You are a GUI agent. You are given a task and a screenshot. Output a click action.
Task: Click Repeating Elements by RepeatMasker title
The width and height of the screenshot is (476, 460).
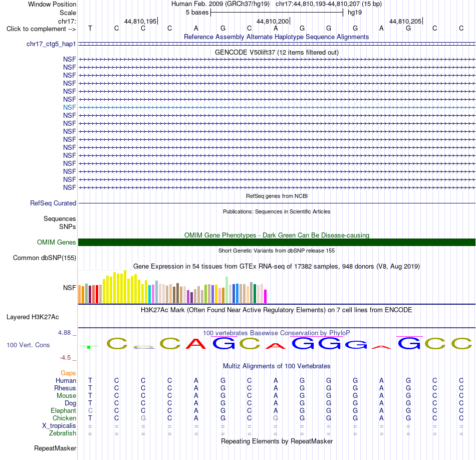277,441
